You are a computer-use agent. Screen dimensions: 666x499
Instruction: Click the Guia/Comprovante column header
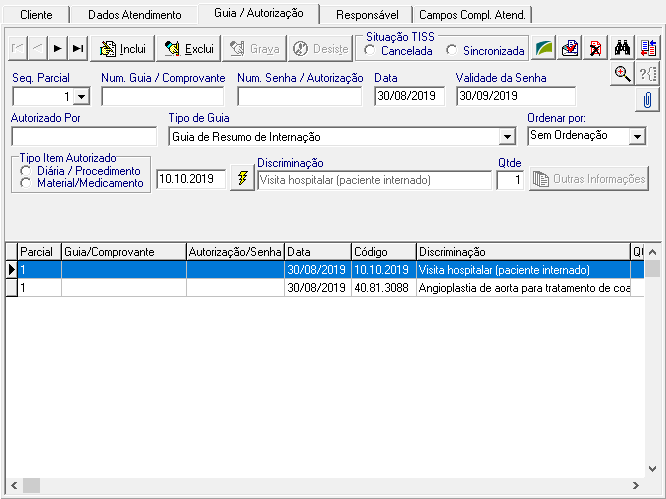[x=124, y=252]
